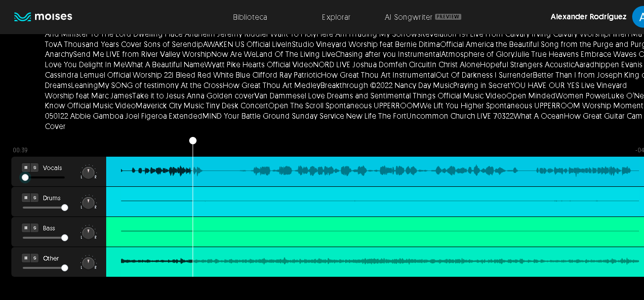Click the Other track label
Screen dimensions: 644x300
(51, 258)
